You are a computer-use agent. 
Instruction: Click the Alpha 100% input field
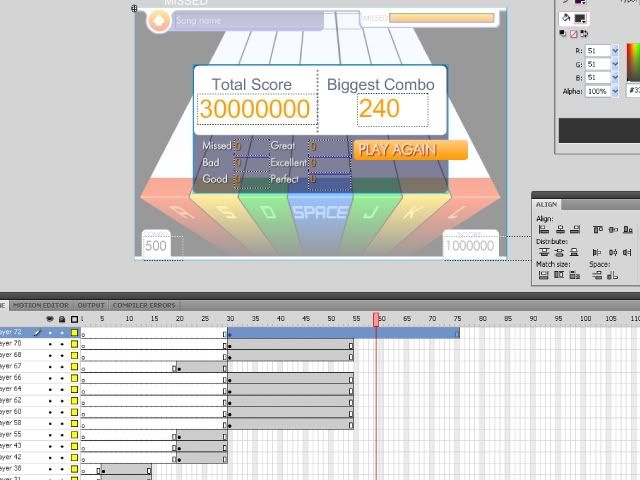[x=598, y=91]
